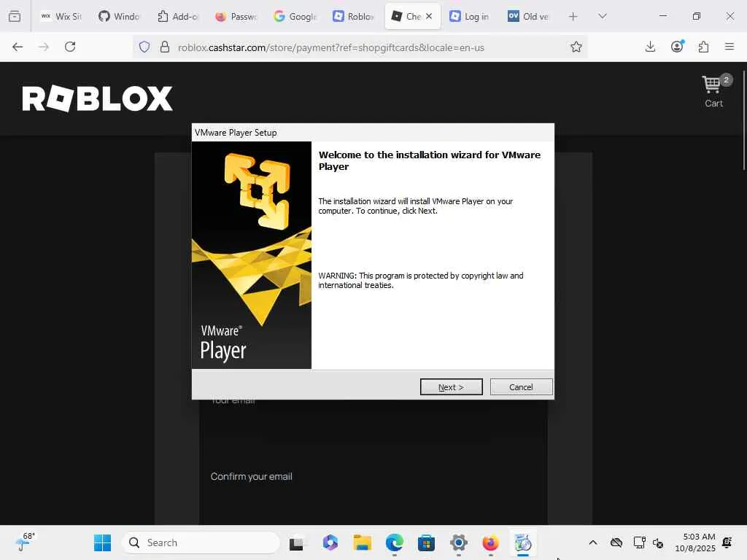Cancel the VMware Player Setup wizard
Screen dimensions: 747x560
tap(521, 387)
